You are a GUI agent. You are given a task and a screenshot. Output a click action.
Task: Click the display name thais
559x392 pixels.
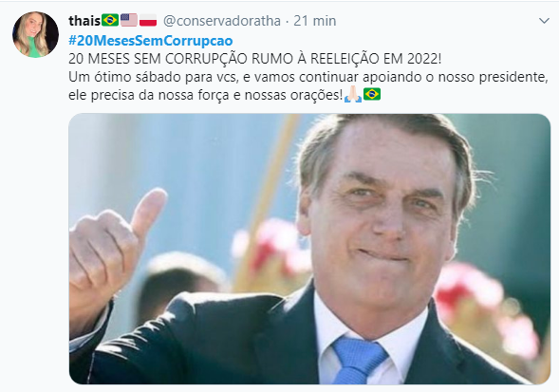pos(84,21)
